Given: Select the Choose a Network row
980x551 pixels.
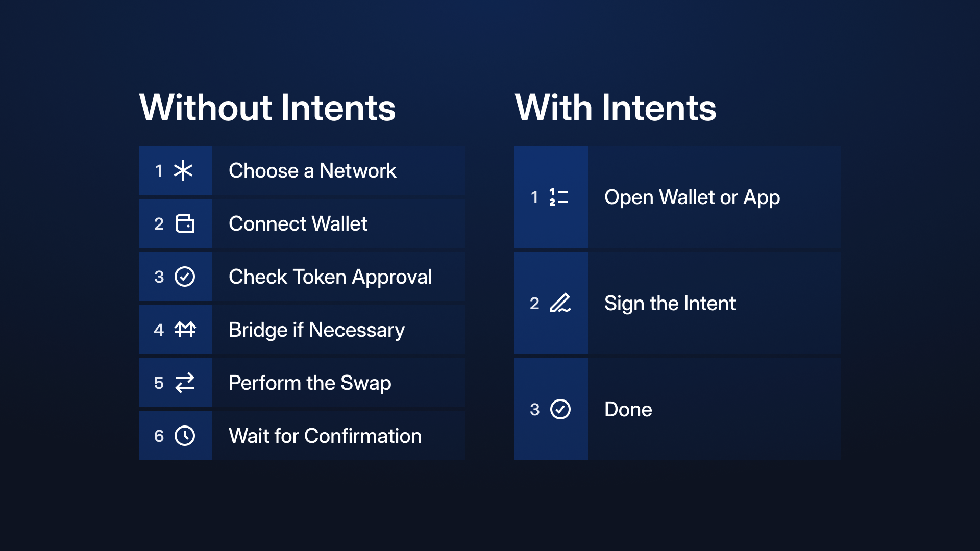Looking at the screenshot, I should (302, 170).
